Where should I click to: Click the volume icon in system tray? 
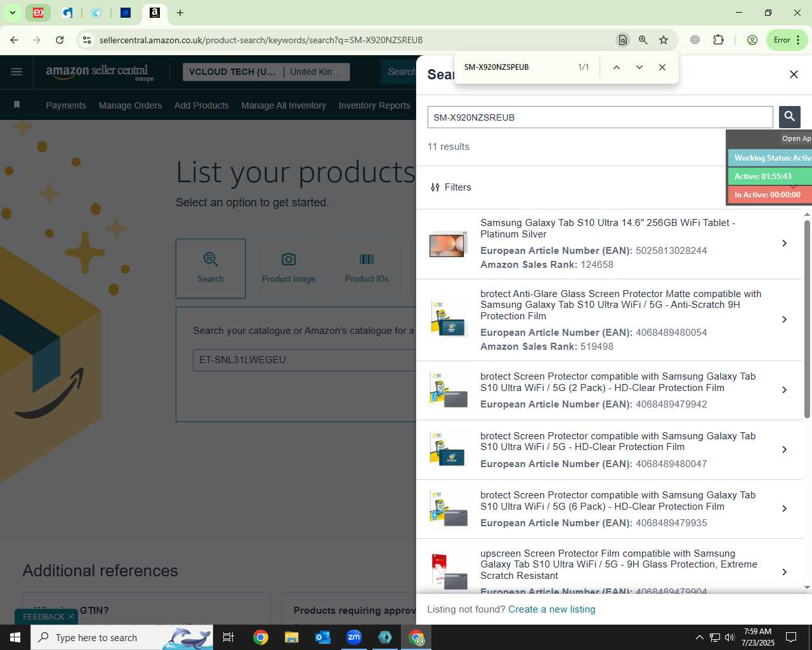click(730, 637)
